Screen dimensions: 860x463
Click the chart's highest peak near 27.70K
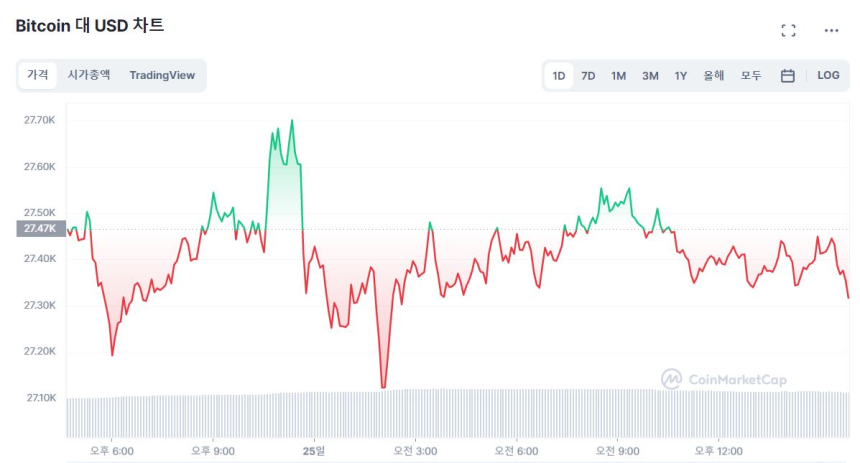click(291, 121)
